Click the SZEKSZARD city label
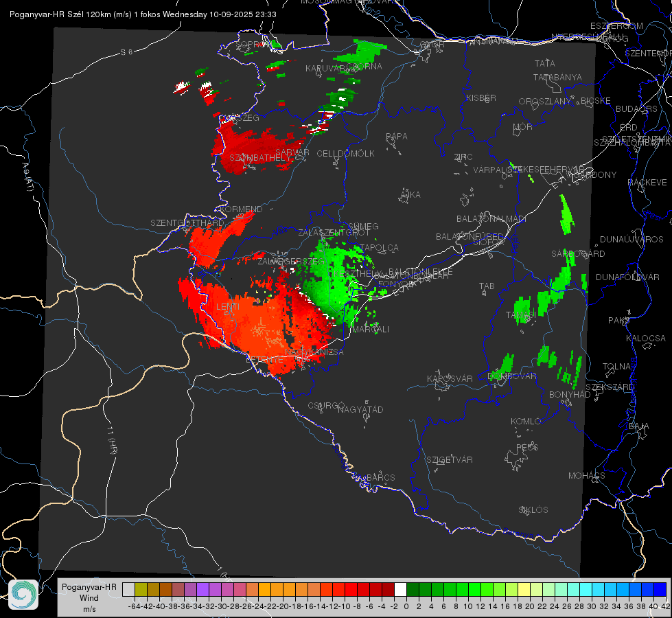This screenshot has height=618, width=672. click(610, 387)
